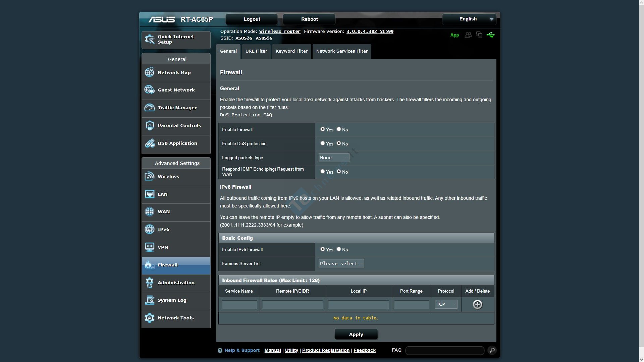Focus the Local IP input field
Image resolution: width=644 pixels, height=362 pixels.
coord(358,304)
